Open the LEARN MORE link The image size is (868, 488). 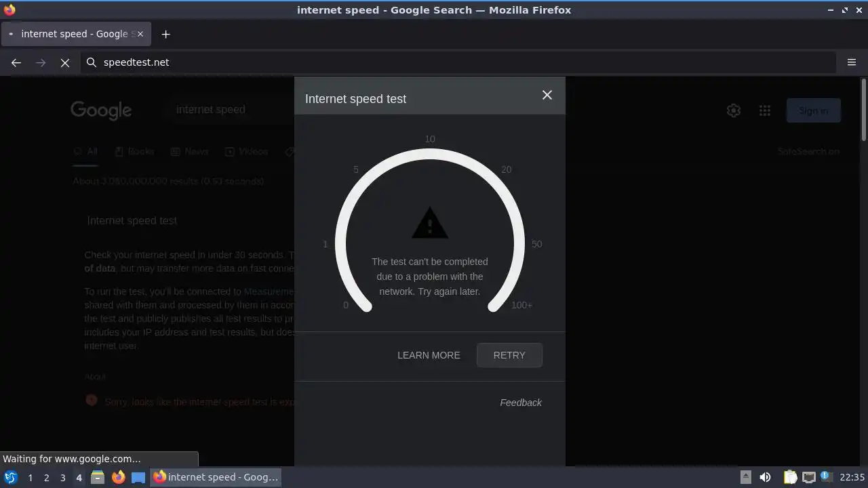coord(429,355)
